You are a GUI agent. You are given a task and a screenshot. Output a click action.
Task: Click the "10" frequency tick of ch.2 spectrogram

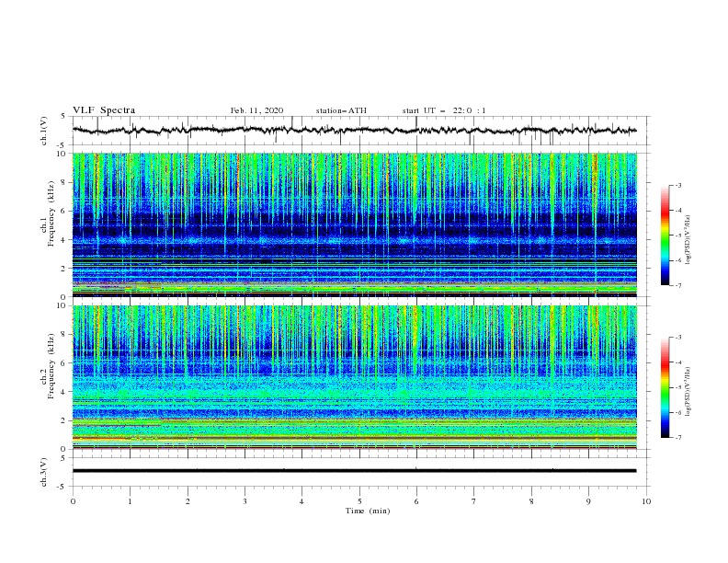pyautogui.click(x=63, y=305)
